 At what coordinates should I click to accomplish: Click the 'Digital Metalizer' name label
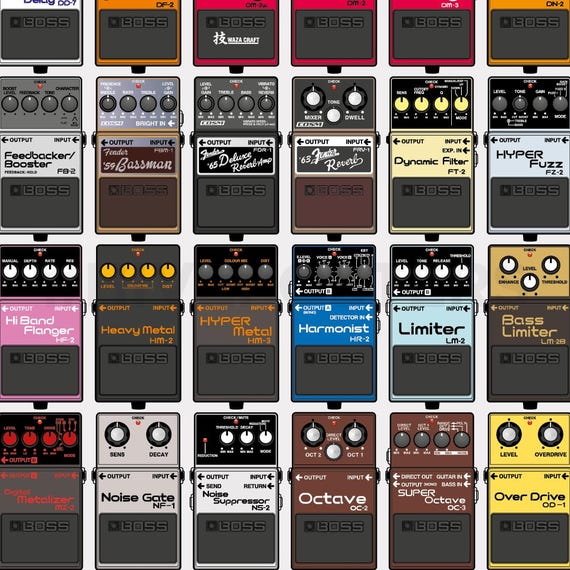(39, 497)
